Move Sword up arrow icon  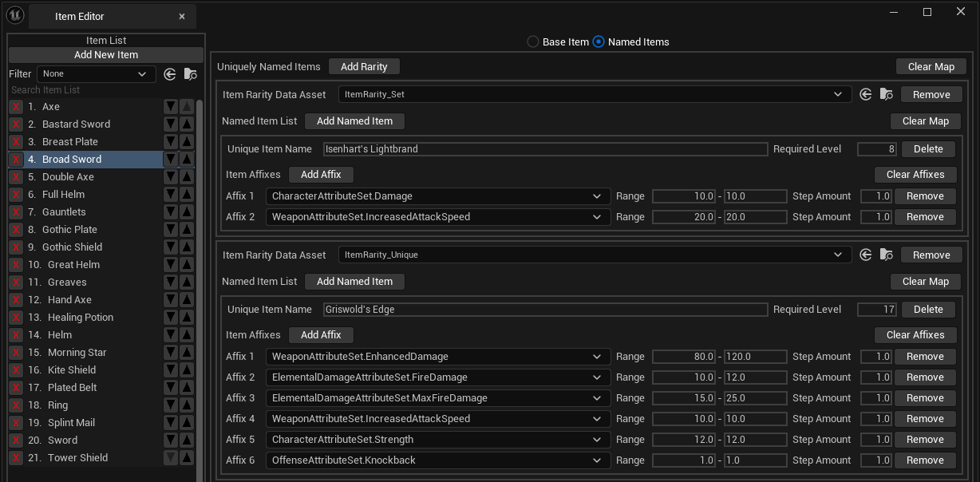(x=186, y=441)
